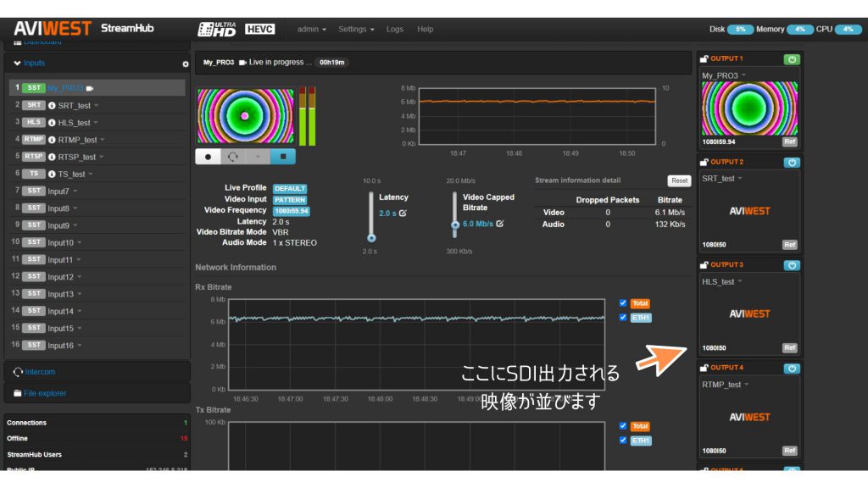The width and height of the screenshot is (868, 488).
Task: Uncheck the ETH1 checkbox for Tx Bitrate
Action: click(x=623, y=441)
